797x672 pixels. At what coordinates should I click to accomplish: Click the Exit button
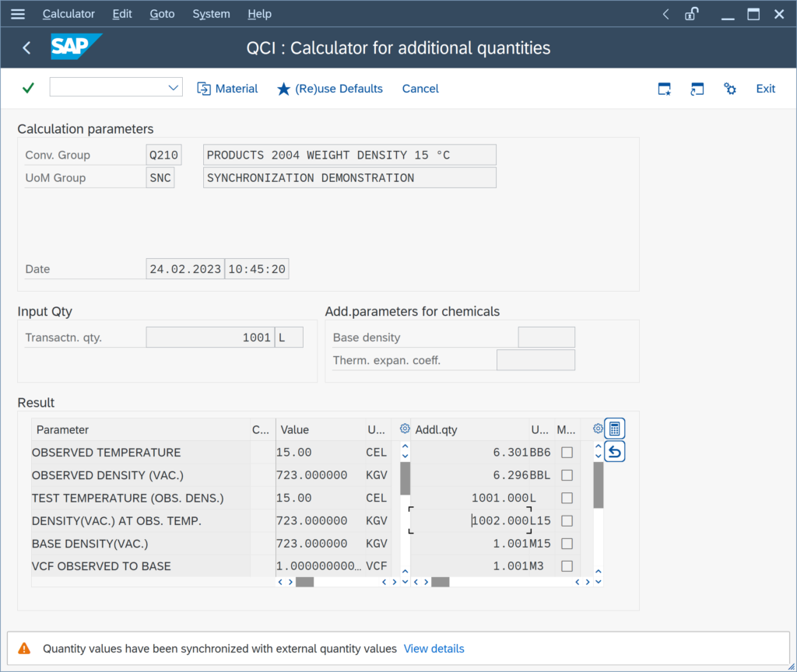766,89
